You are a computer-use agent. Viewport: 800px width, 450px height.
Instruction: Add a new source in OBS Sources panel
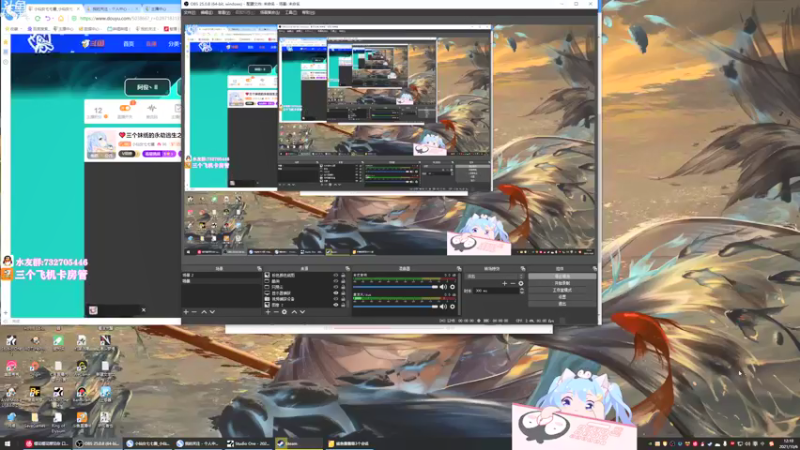268,312
